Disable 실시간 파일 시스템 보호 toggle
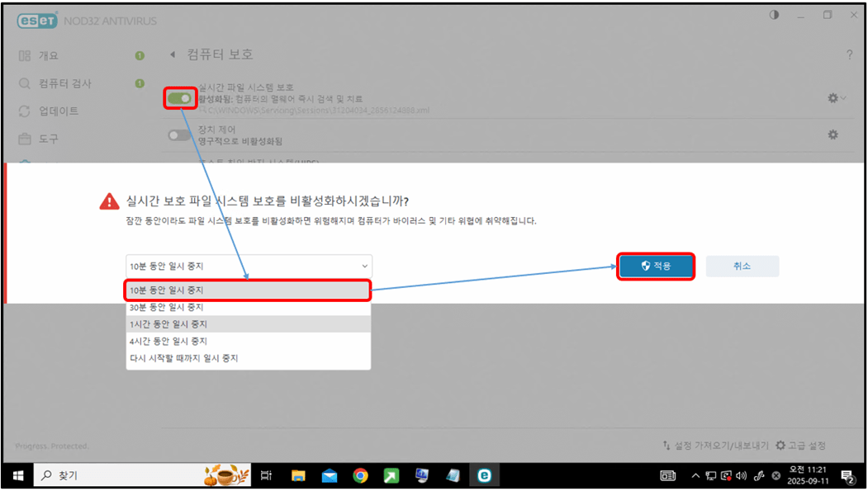 tap(179, 98)
